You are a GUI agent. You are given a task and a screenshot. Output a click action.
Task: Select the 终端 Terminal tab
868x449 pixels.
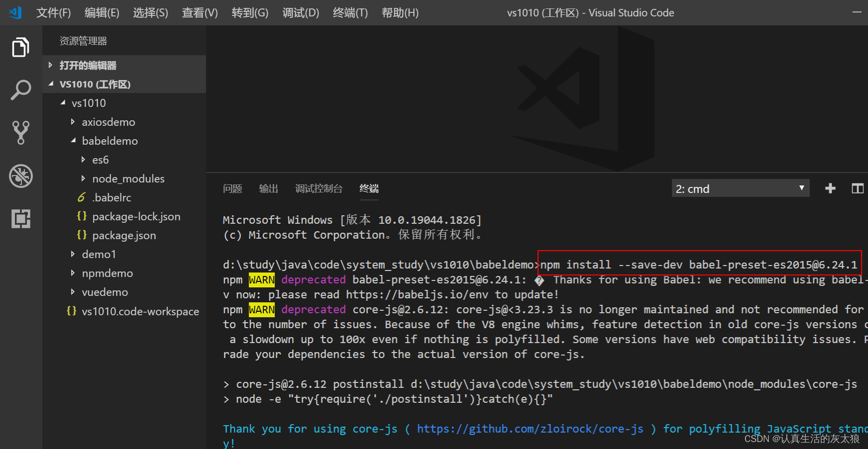(369, 188)
